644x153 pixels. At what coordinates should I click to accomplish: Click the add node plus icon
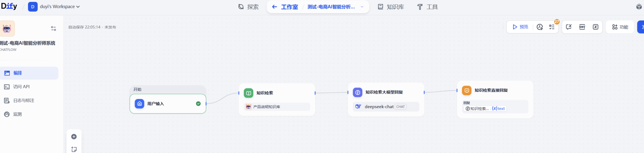point(74,137)
